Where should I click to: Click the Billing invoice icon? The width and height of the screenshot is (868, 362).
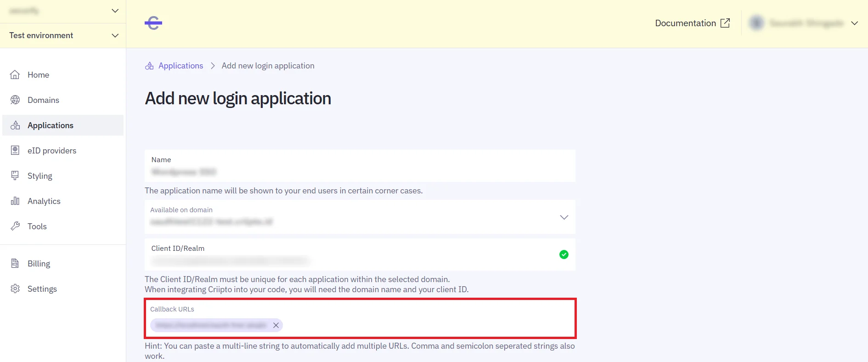15,264
